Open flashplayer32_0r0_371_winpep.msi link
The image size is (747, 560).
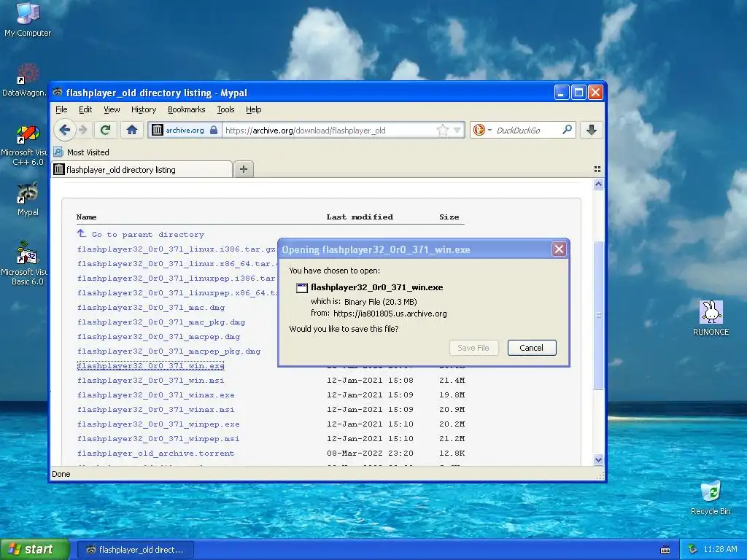coord(158,439)
